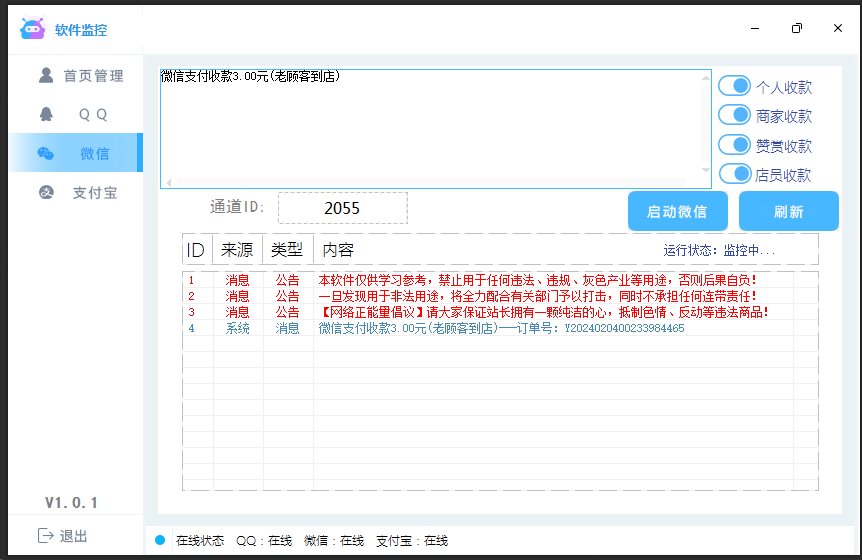Click the 运行状态: 监控中 status text

coord(719,251)
